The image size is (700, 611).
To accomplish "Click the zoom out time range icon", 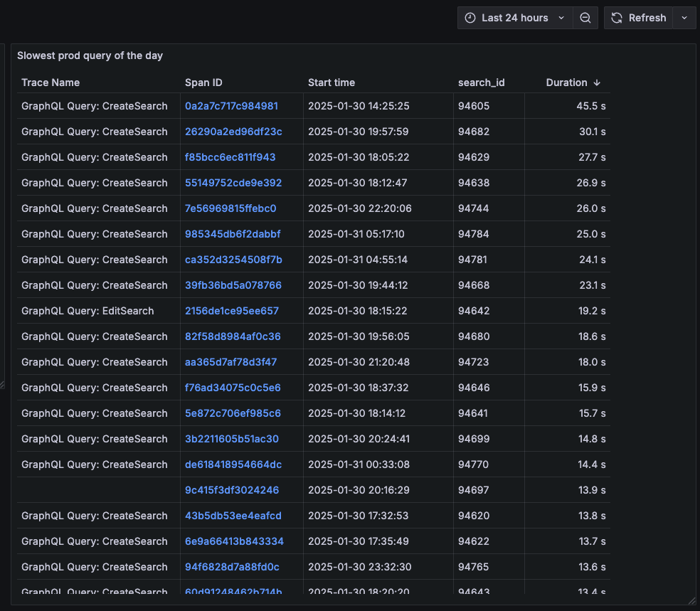I will point(585,18).
